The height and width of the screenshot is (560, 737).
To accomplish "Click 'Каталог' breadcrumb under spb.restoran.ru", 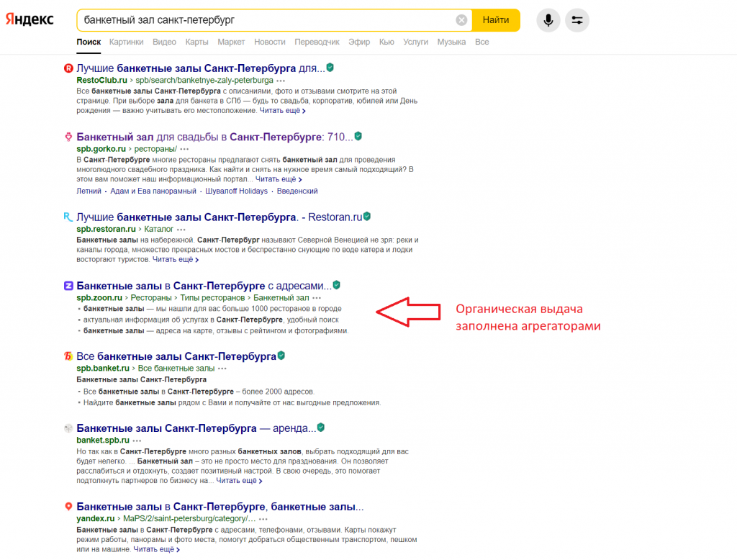I will 158,229.
